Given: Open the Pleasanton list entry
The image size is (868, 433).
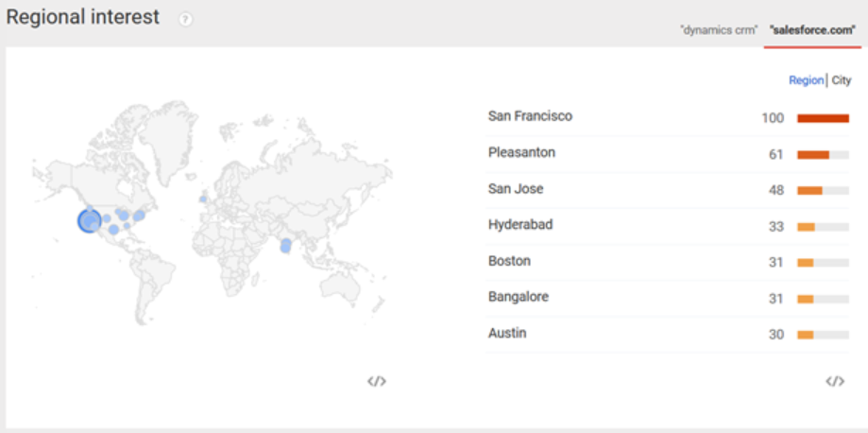Looking at the screenshot, I should [521, 152].
